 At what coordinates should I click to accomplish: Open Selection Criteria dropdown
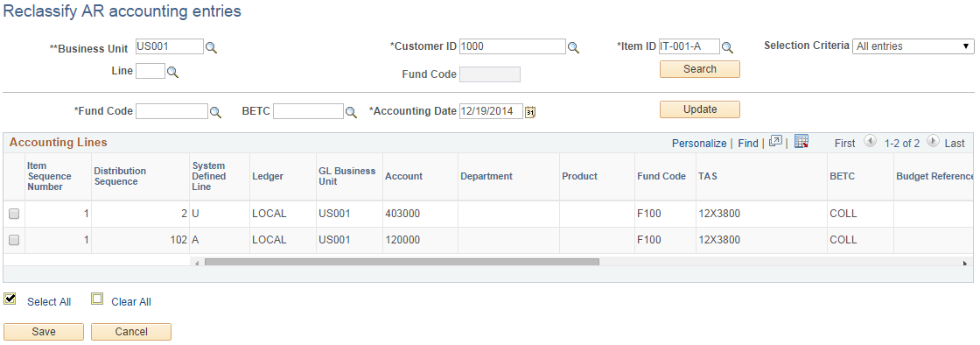913,46
